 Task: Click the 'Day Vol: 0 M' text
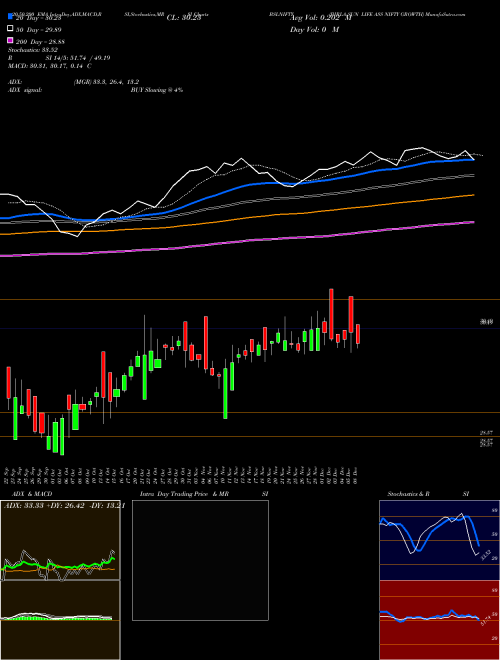pyautogui.click(x=314, y=29)
